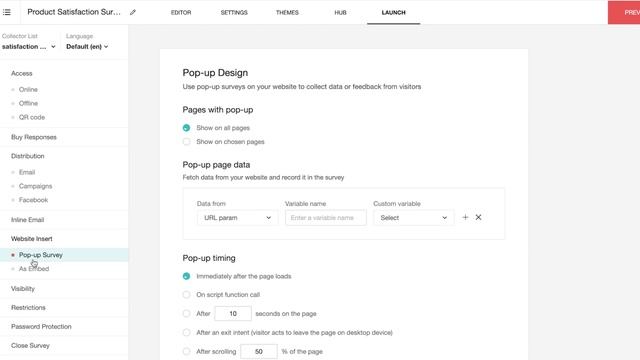The width and height of the screenshot is (640, 360).
Task: Open the Language Default (en) dropdown
Action: [87, 47]
